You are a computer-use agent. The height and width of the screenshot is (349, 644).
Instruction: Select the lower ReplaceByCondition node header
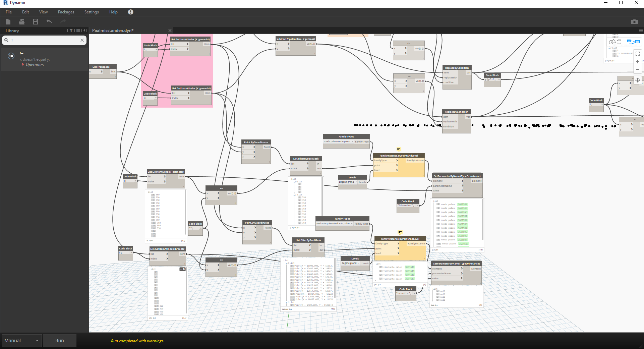457,112
